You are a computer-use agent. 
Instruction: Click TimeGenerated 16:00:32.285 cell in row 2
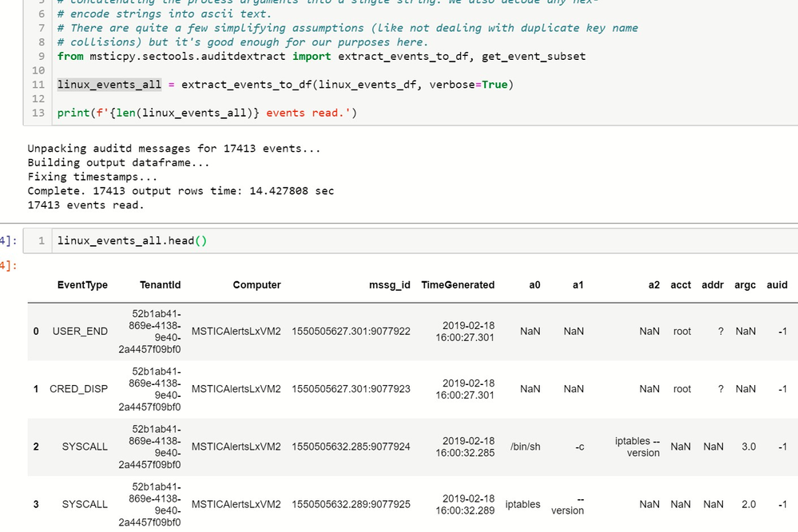point(465,447)
